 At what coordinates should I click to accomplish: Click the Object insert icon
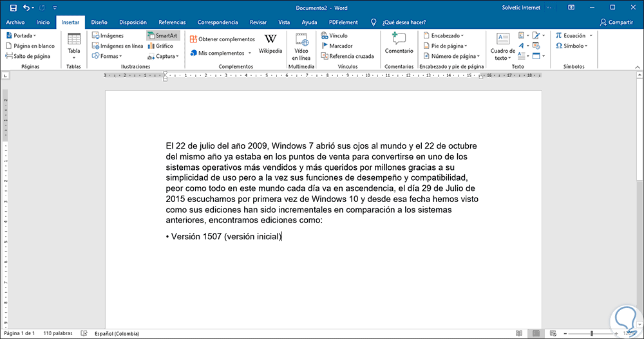(x=536, y=56)
